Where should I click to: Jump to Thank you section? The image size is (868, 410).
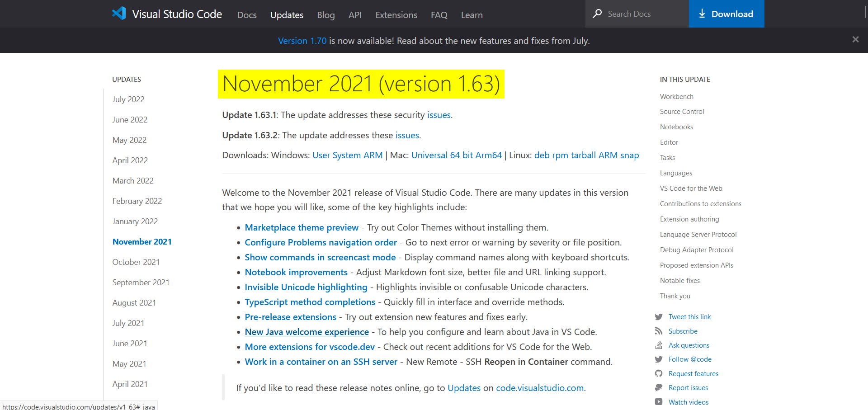pos(675,296)
